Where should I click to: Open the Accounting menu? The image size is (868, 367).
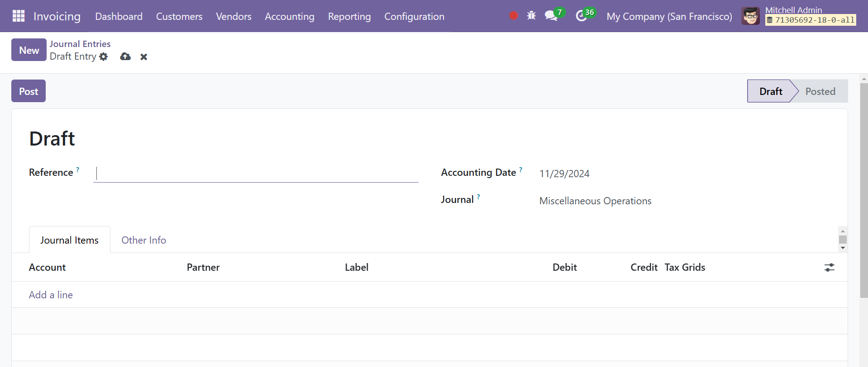(290, 16)
